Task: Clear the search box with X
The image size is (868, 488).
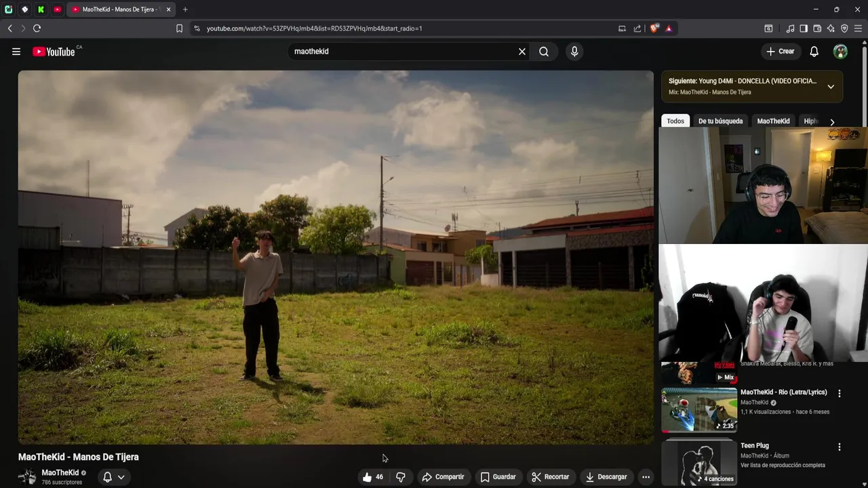Action: coord(522,52)
